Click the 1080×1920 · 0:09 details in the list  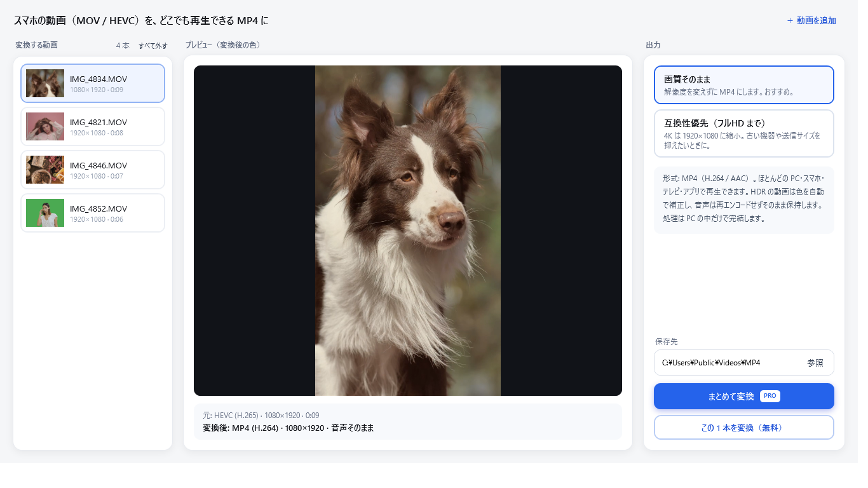coord(97,90)
